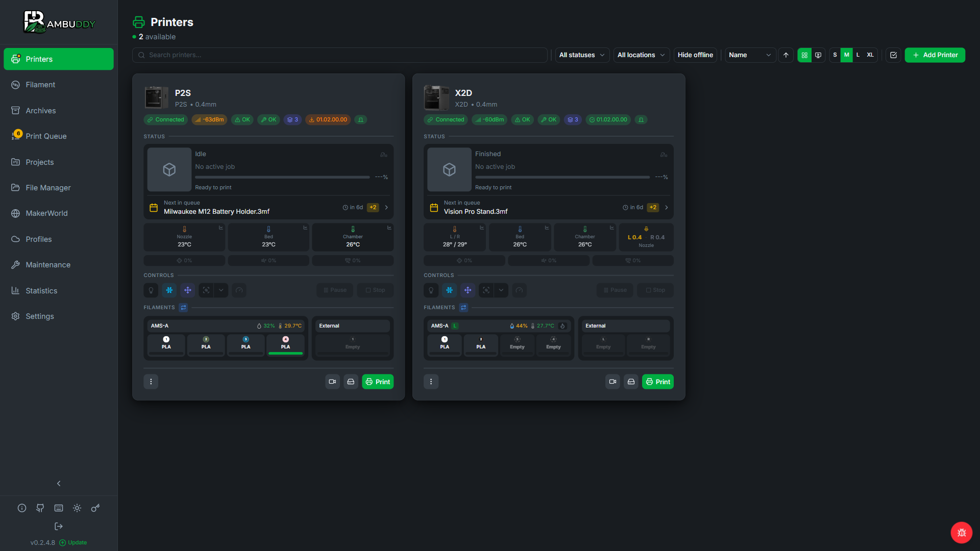The height and width of the screenshot is (551, 980).
Task: Switch to grid view layout
Action: pos(804,55)
